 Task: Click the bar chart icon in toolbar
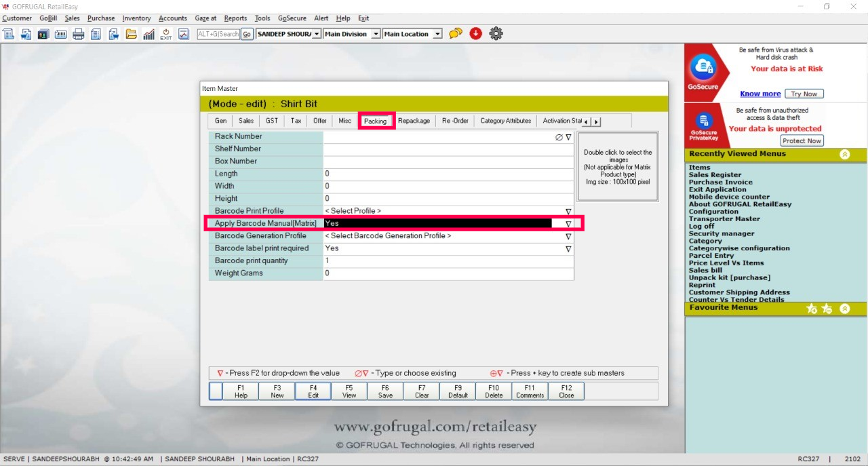[149, 34]
